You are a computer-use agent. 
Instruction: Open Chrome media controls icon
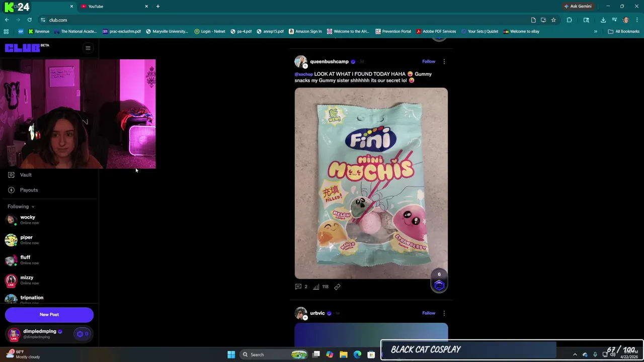click(x=615, y=20)
